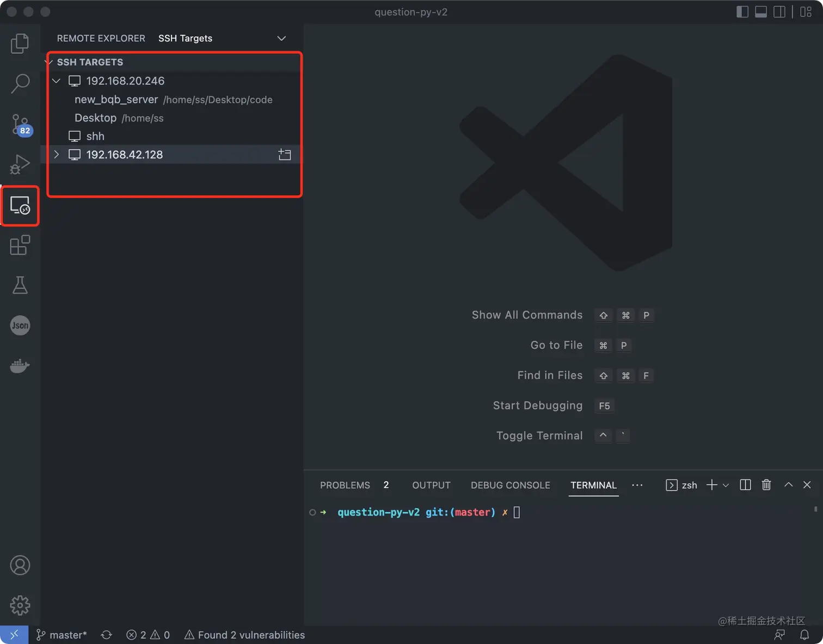Open the notifications bell
The width and height of the screenshot is (823, 644).
click(x=804, y=635)
